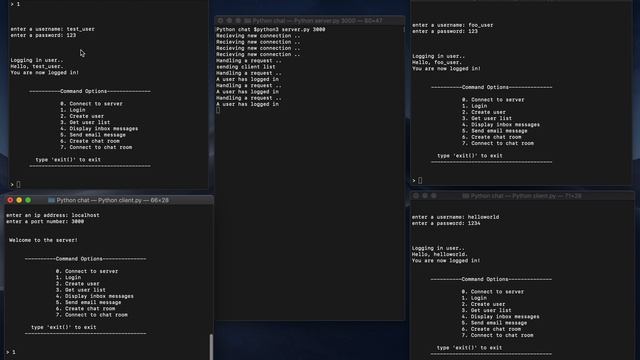This screenshot has width=640, height=360.
Task: Click the folder icon in the server.py title bar
Action: (247, 21)
